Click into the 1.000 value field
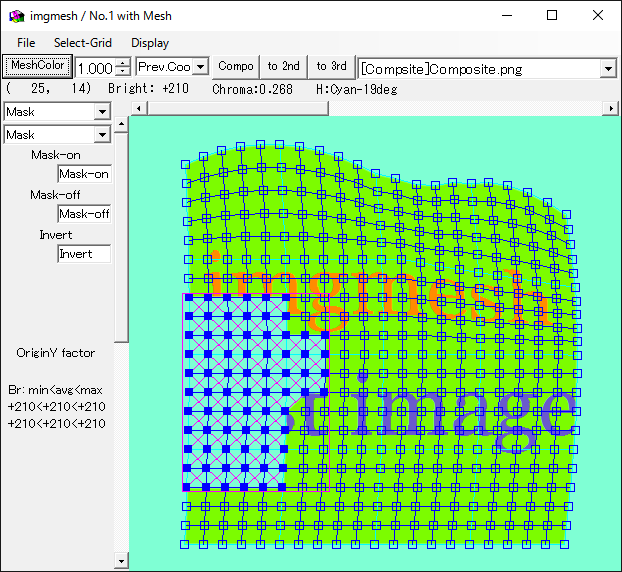 coord(95,68)
